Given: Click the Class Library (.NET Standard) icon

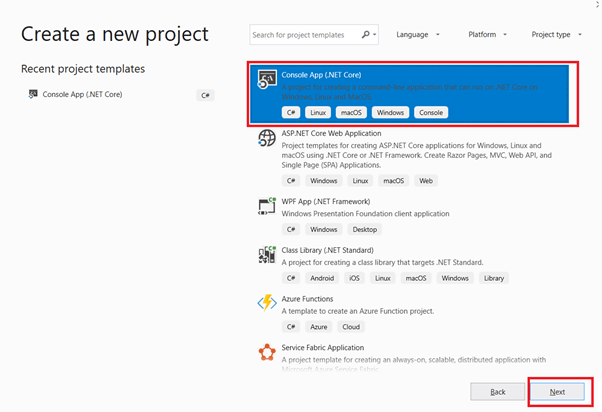Looking at the screenshot, I should click(267, 255).
